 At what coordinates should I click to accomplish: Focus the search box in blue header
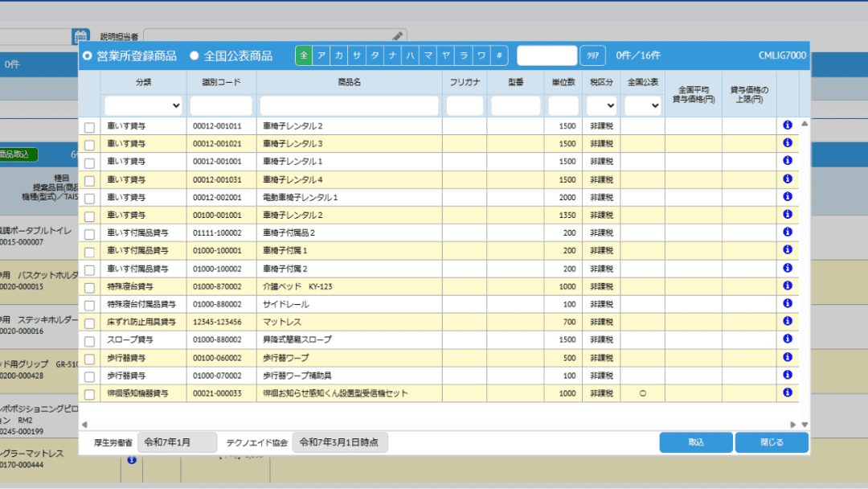547,55
